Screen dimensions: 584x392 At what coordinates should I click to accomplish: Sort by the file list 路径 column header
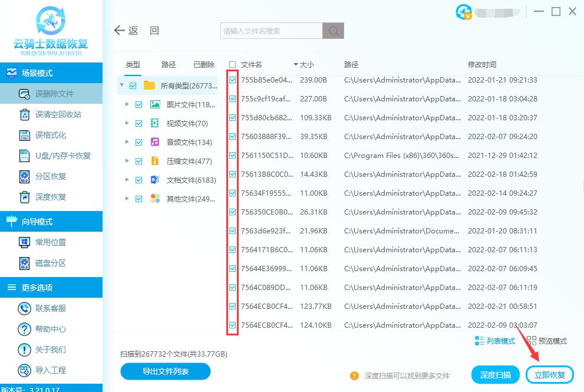(351, 64)
